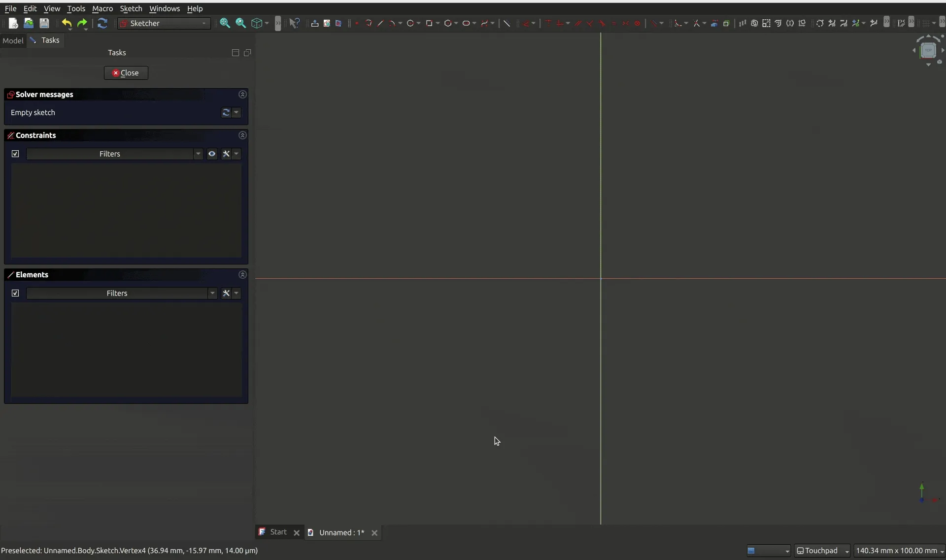The height and width of the screenshot is (560, 946).
Task: Open the Elements Filters dropdown
Action: (x=122, y=293)
